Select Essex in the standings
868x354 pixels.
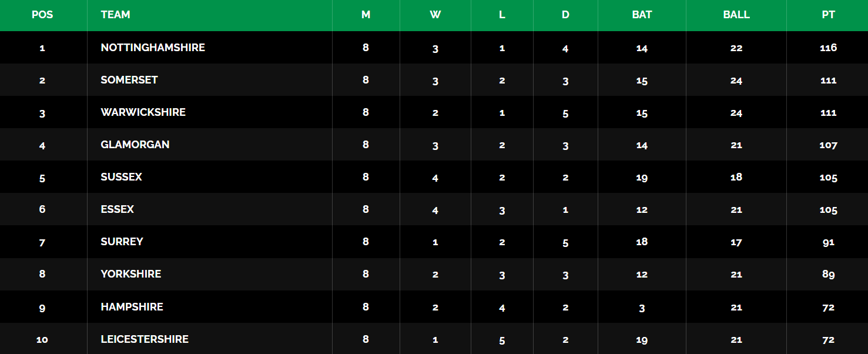pyautogui.click(x=118, y=209)
